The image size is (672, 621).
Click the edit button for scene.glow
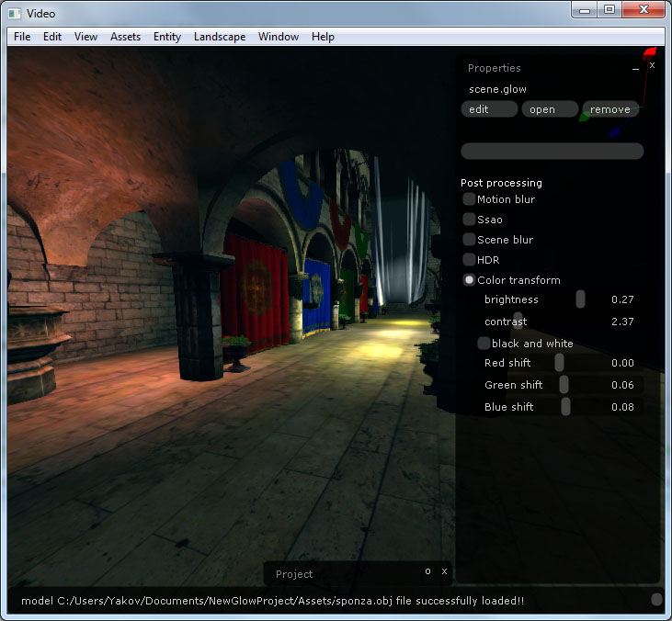(489, 109)
